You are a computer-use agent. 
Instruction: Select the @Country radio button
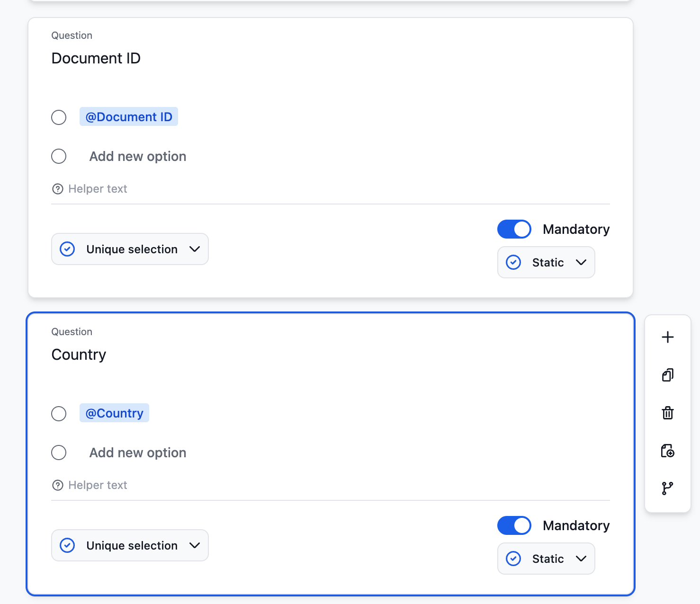(59, 413)
